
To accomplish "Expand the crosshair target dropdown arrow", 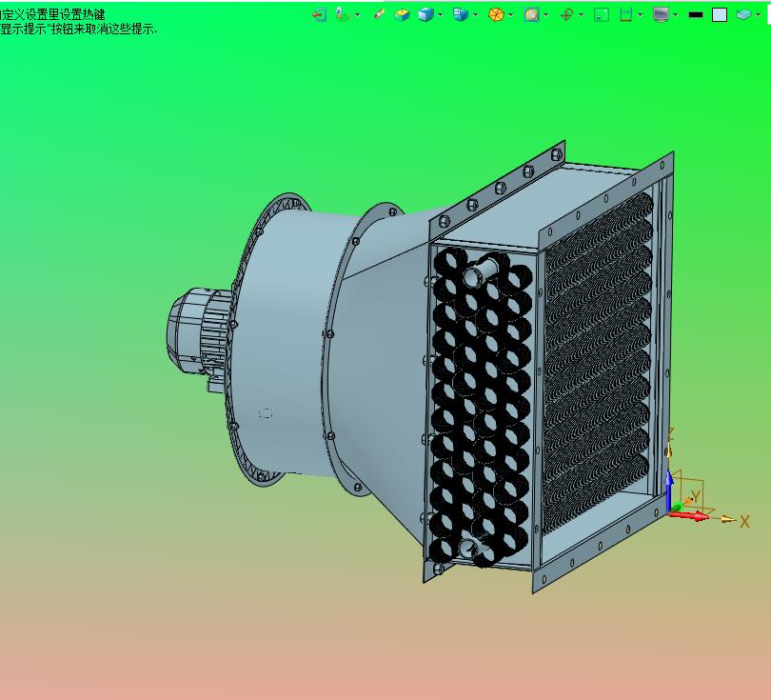I will coord(582,15).
